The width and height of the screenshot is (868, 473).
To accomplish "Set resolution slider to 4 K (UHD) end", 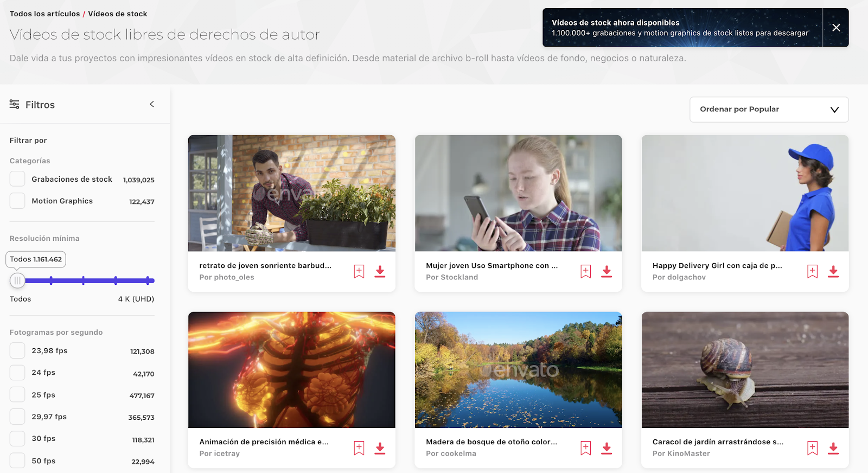I will coord(148,280).
